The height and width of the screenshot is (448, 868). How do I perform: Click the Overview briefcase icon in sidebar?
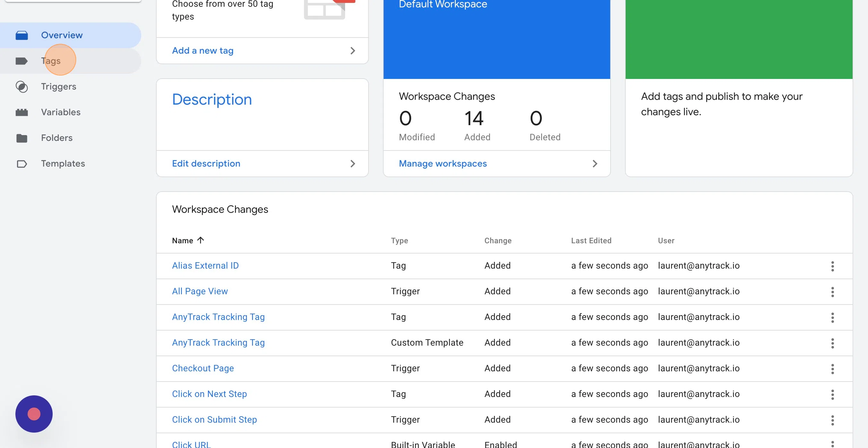click(22, 35)
